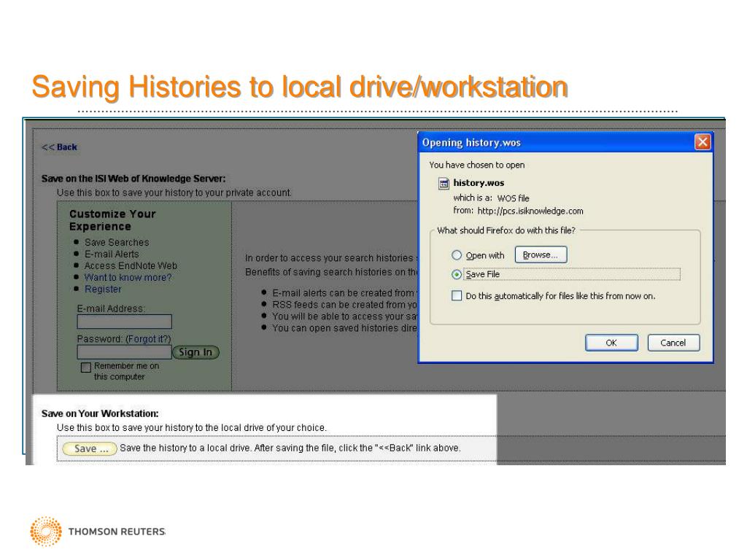The height and width of the screenshot is (560, 747).
Task: Click the 'E-mail Alerts' list item
Action: coord(112,254)
